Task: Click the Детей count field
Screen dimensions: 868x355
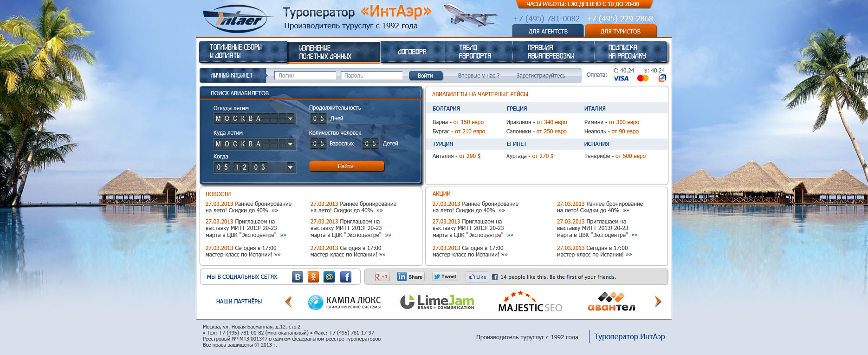Action: click(370, 144)
